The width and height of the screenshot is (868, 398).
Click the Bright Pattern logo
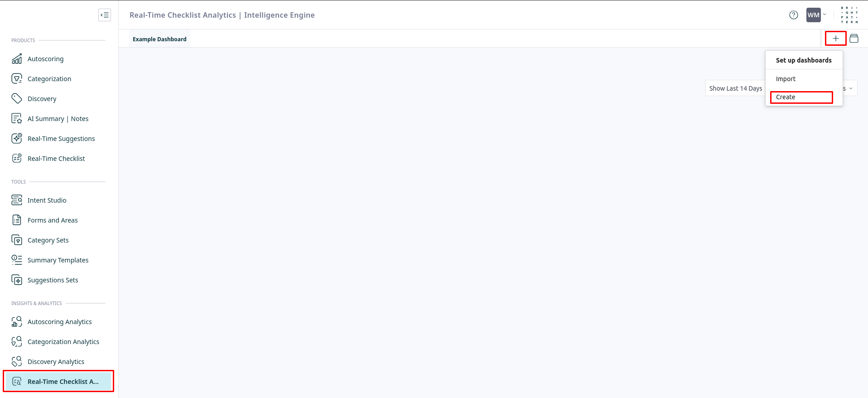pyautogui.click(x=849, y=15)
